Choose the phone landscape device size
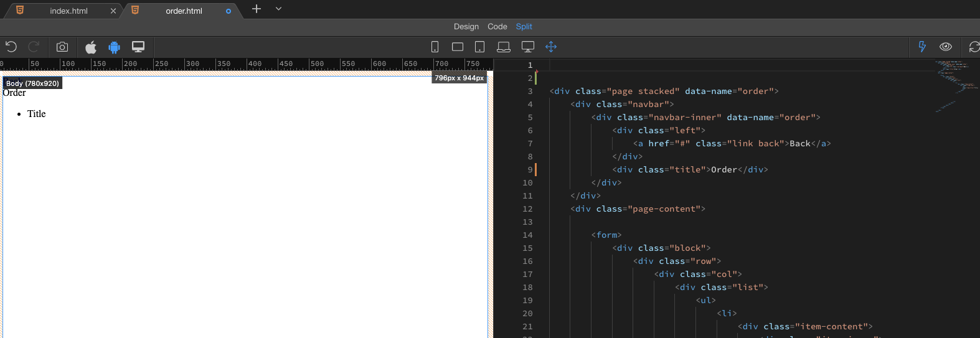980x338 pixels. pyautogui.click(x=458, y=47)
